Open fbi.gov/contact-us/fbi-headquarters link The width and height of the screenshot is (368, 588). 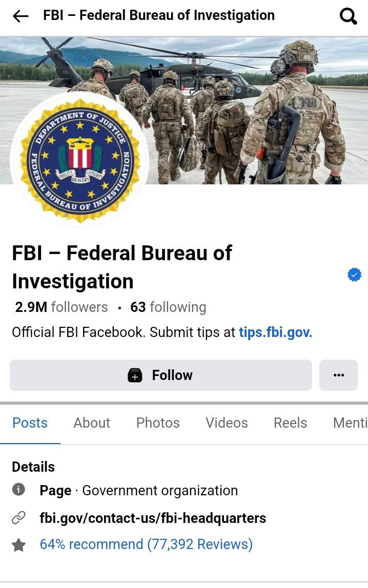click(153, 518)
